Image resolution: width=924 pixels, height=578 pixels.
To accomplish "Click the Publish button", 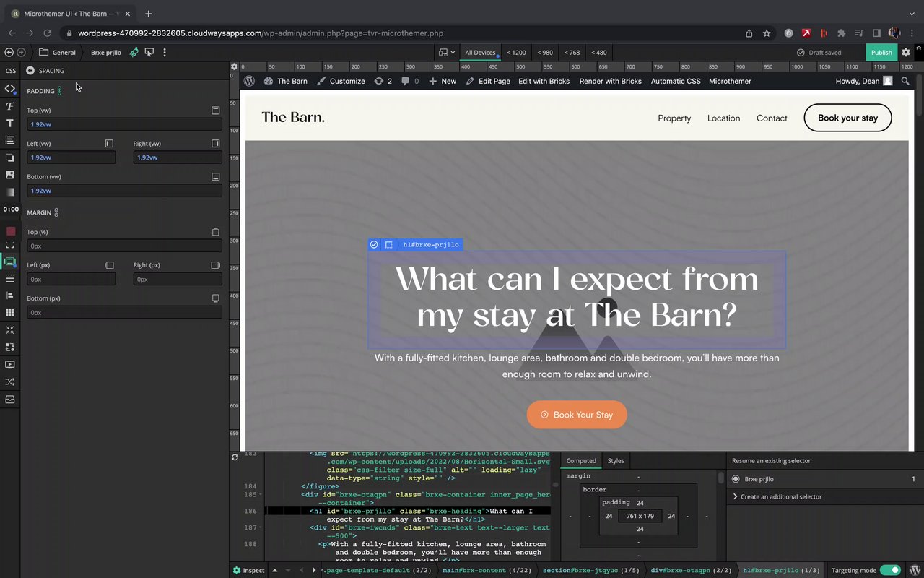I will 881,52.
